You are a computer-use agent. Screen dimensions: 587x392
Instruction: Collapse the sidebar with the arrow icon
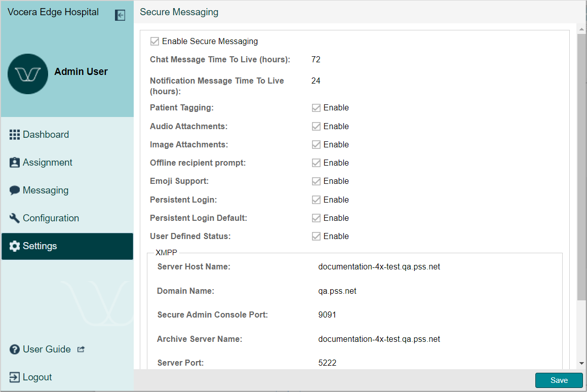120,15
